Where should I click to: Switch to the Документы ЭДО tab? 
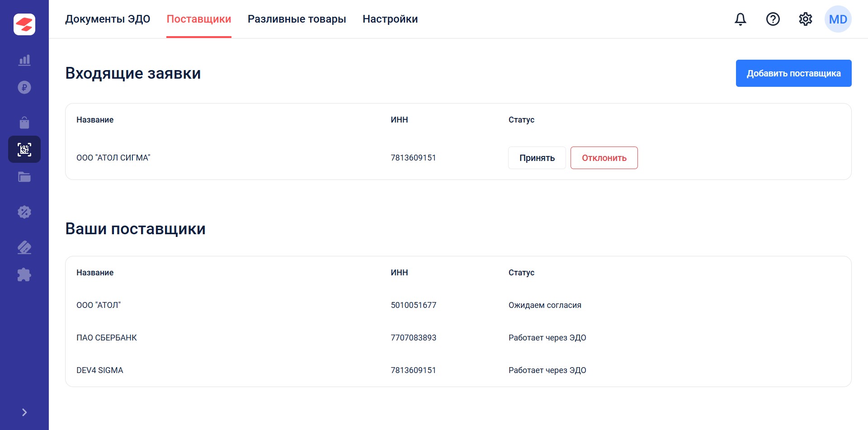(108, 19)
